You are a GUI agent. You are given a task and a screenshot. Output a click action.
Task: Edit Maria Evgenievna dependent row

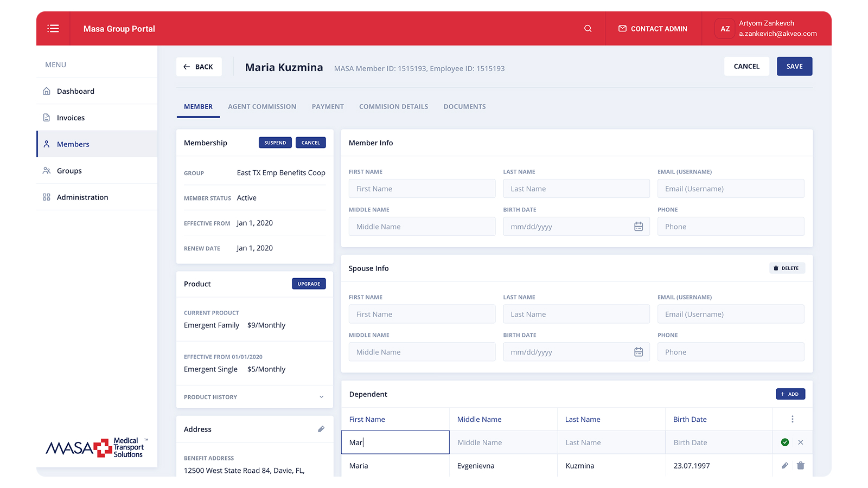(785, 466)
